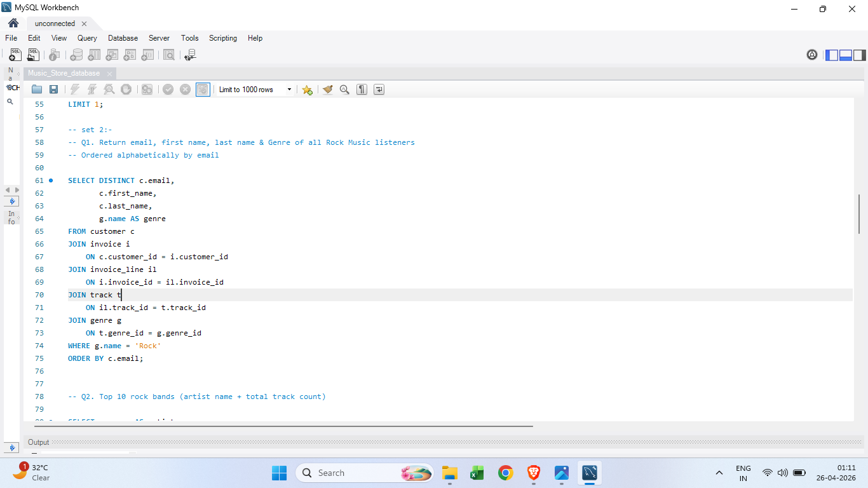The width and height of the screenshot is (868, 488).
Task: Toggle the left sidebar panel visibility
Action: pos(832,55)
